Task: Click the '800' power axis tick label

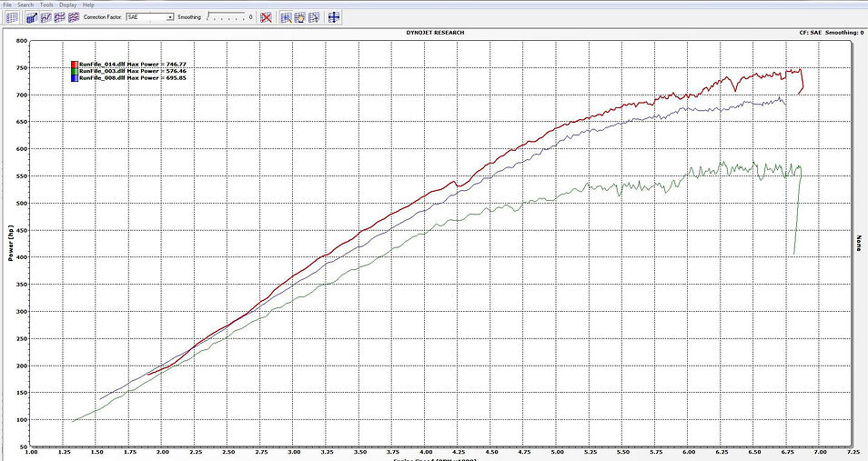Action: click(22, 41)
